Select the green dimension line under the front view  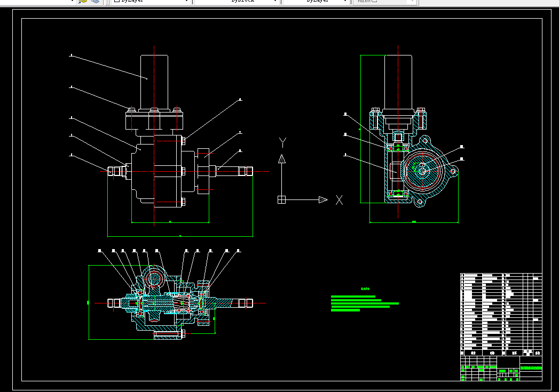[180, 236]
